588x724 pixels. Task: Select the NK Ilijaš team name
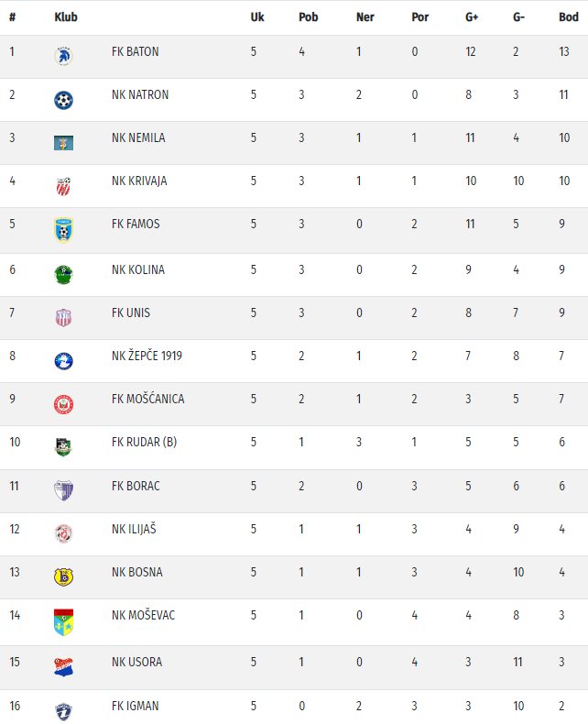pos(135,528)
